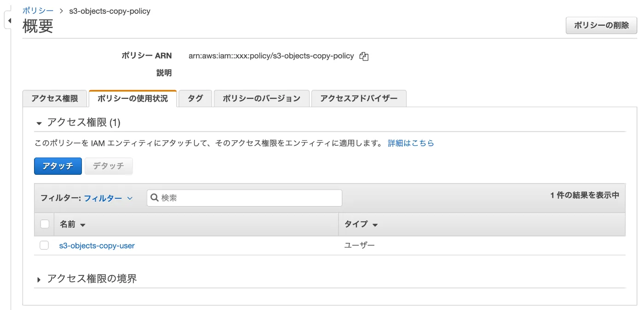Check the s3-objects-copy-user row checkbox
The image size is (644, 310).
pos(44,246)
